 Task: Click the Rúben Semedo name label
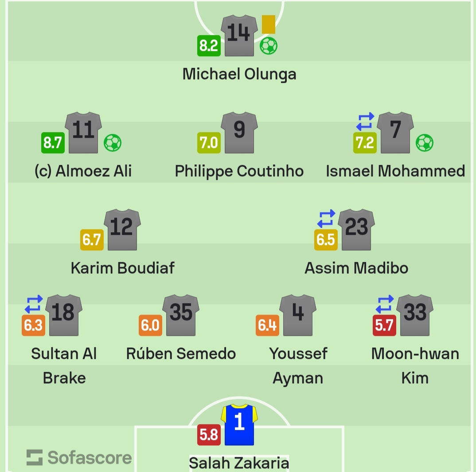click(x=181, y=354)
